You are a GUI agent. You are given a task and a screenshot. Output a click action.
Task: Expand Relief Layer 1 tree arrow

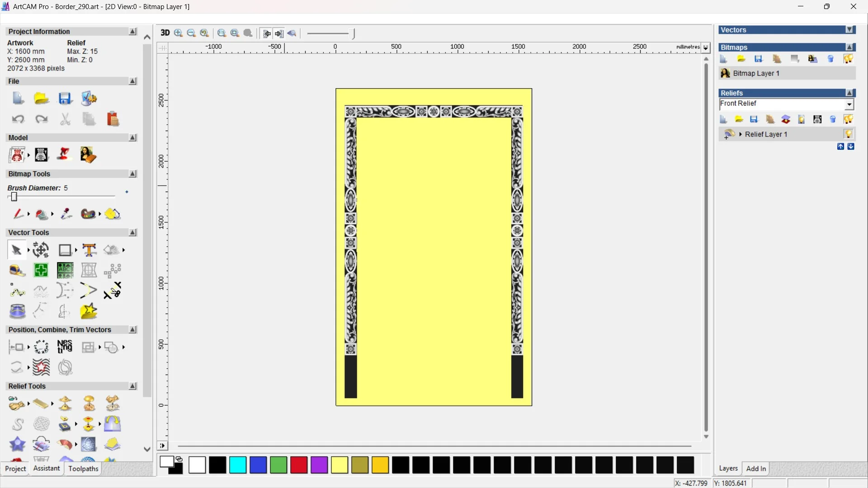[741, 134]
